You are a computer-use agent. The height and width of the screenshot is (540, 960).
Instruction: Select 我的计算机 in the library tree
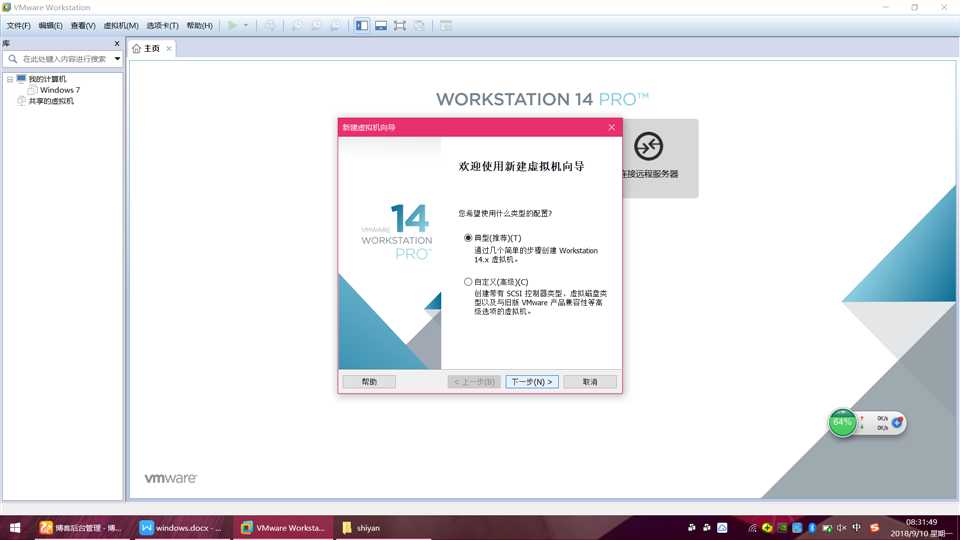pos(47,79)
